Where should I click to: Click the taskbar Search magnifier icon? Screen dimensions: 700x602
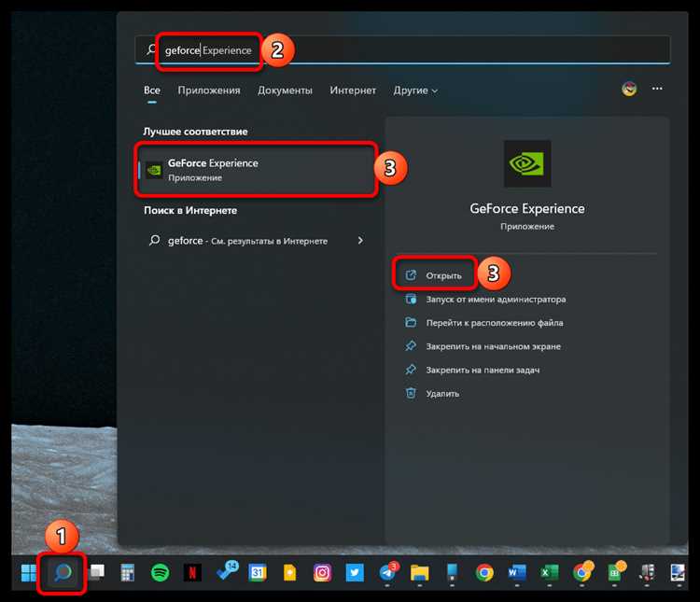(x=63, y=572)
